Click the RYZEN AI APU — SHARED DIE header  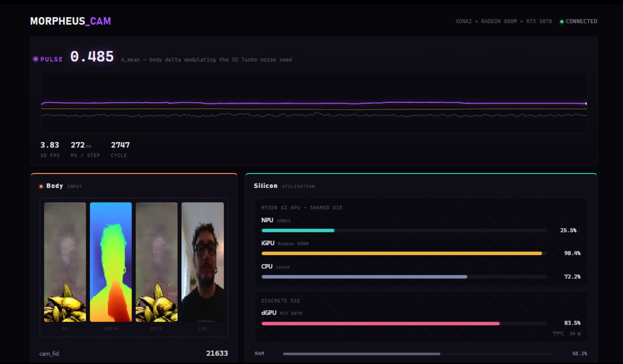point(302,208)
